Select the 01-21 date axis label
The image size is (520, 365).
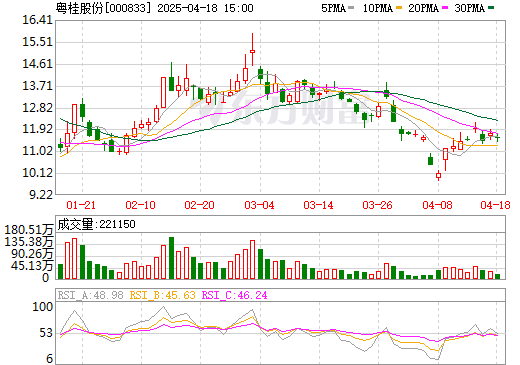81,205
